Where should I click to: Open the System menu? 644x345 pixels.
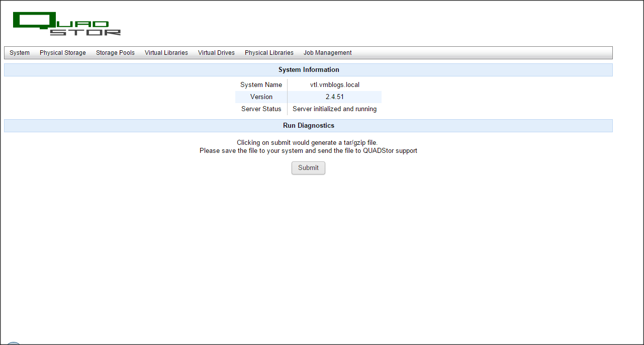point(20,53)
